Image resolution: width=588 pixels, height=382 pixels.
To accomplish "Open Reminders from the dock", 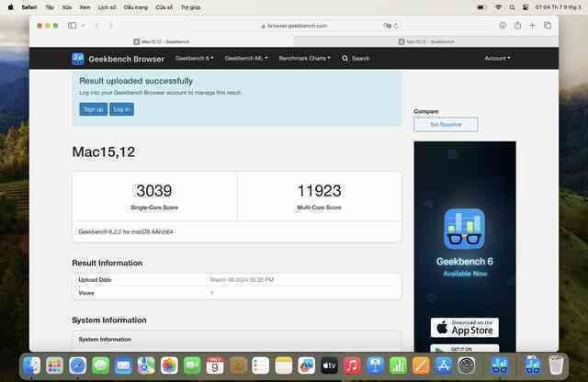I will (x=261, y=365).
